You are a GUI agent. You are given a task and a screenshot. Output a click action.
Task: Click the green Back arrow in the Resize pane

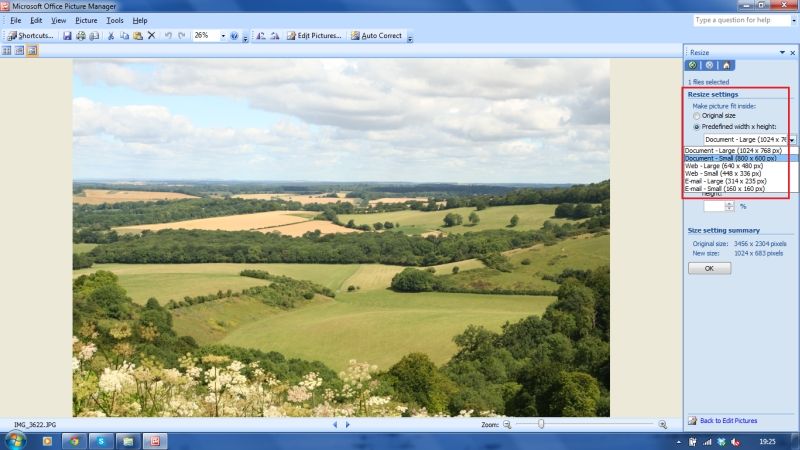(692, 65)
